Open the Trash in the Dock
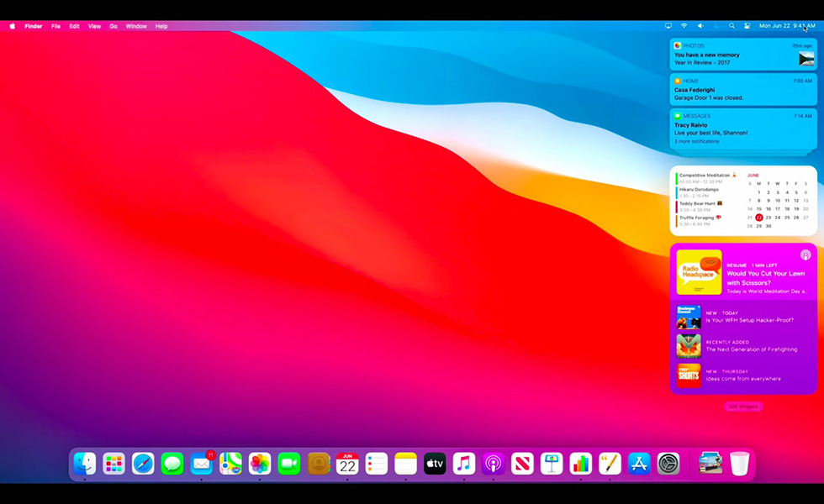The width and height of the screenshot is (824, 504). coord(739,463)
